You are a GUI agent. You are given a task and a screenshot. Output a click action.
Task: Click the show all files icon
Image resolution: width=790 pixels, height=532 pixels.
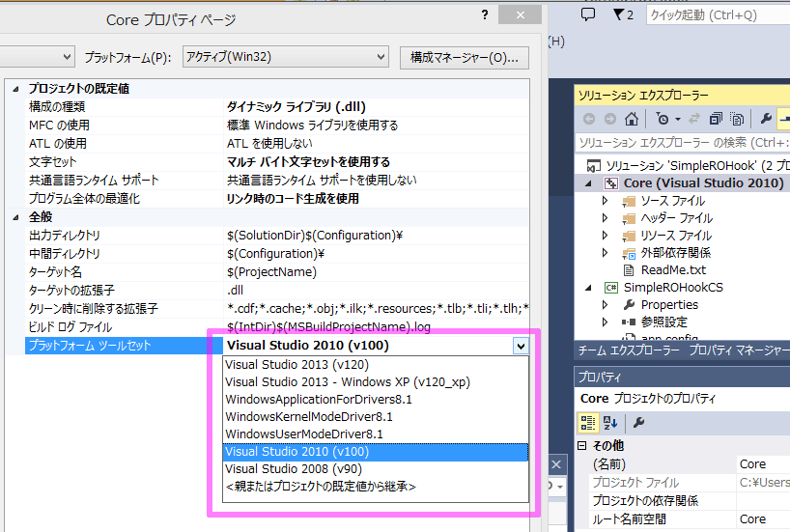(737, 119)
